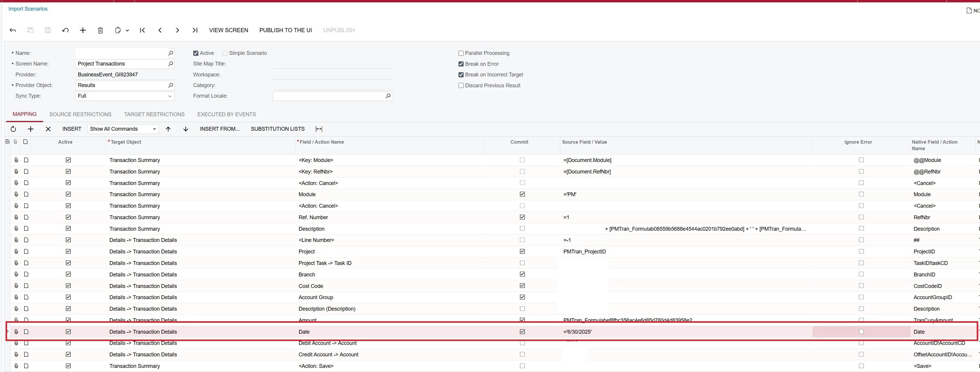The image size is (980, 372).
Task: Open the Import Scenarios breadcrumb link
Action: point(28,9)
